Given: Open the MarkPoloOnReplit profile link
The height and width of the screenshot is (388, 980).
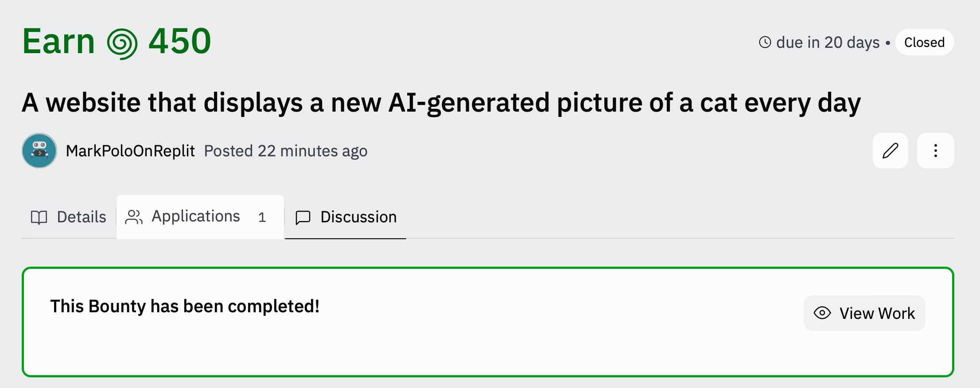Looking at the screenshot, I should click(130, 151).
